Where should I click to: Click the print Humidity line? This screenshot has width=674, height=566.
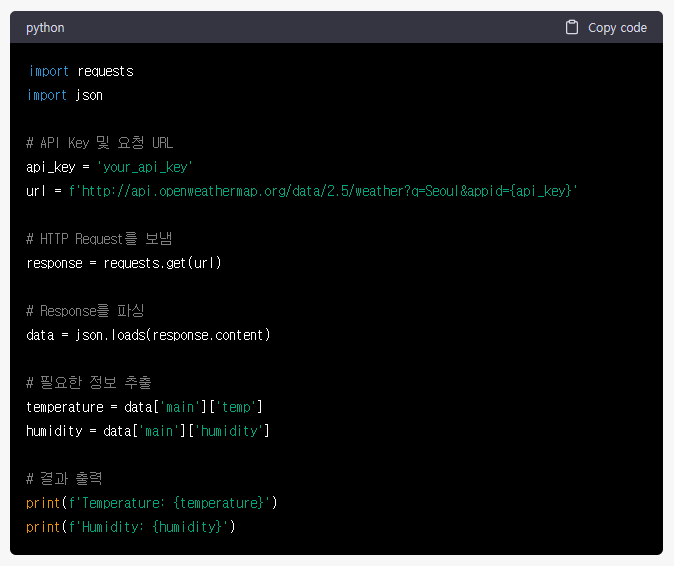click(x=131, y=527)
